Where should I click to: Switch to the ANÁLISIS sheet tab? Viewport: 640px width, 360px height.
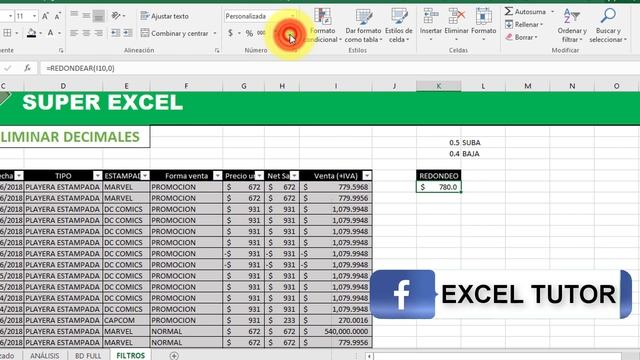44,356
